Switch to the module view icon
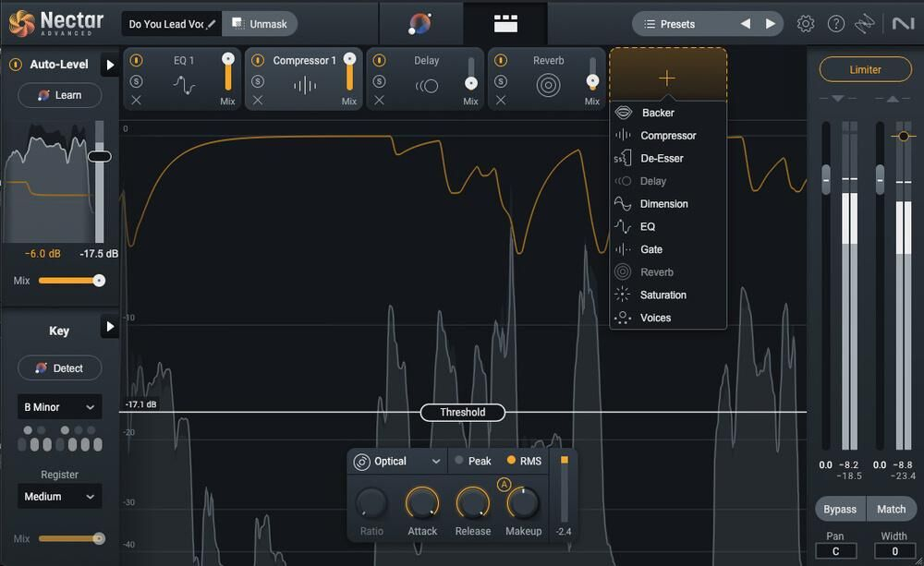This screenshot has width=924, height=566. [505, 24]
